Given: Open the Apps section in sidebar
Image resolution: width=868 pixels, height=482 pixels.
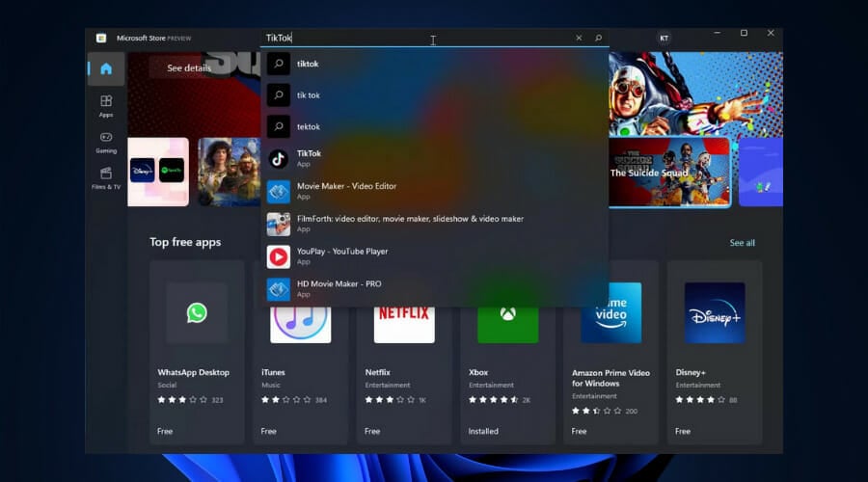Looking at the screenshot, I should click(106, 106).
